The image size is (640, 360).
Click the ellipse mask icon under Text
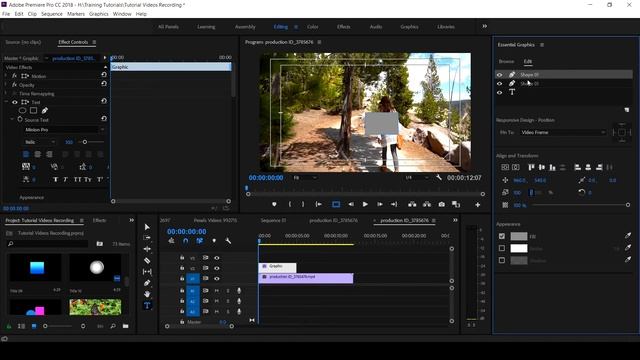[x=22, y=111]
